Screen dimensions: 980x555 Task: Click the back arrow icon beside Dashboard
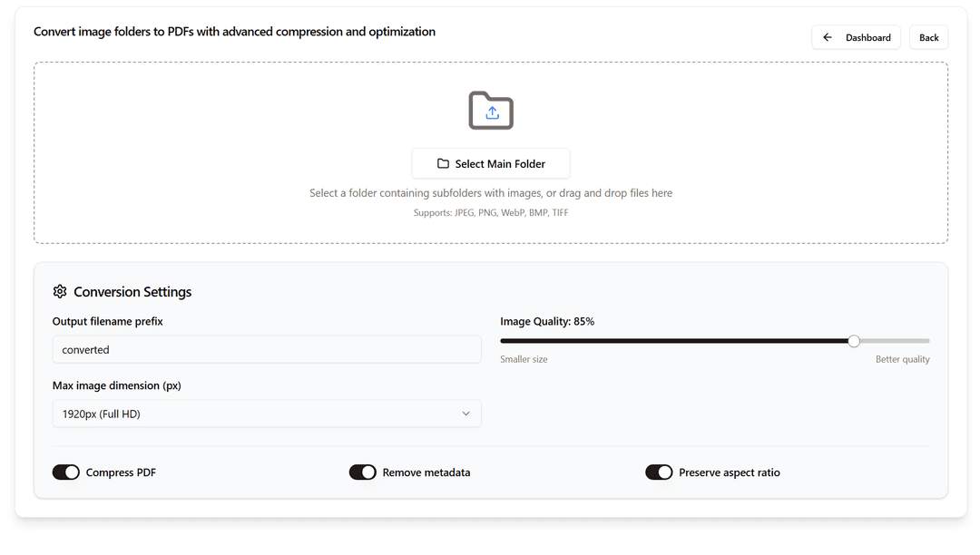(827, 38)
